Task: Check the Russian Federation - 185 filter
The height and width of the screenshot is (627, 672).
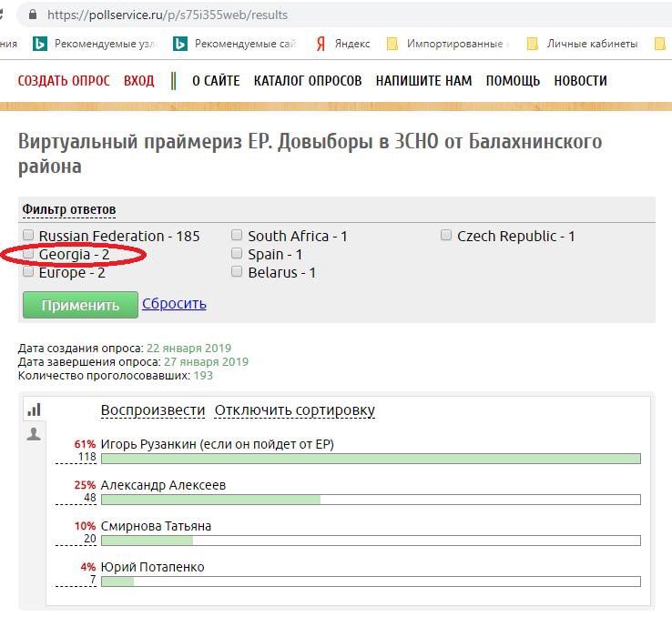Action: pos(28,235)
